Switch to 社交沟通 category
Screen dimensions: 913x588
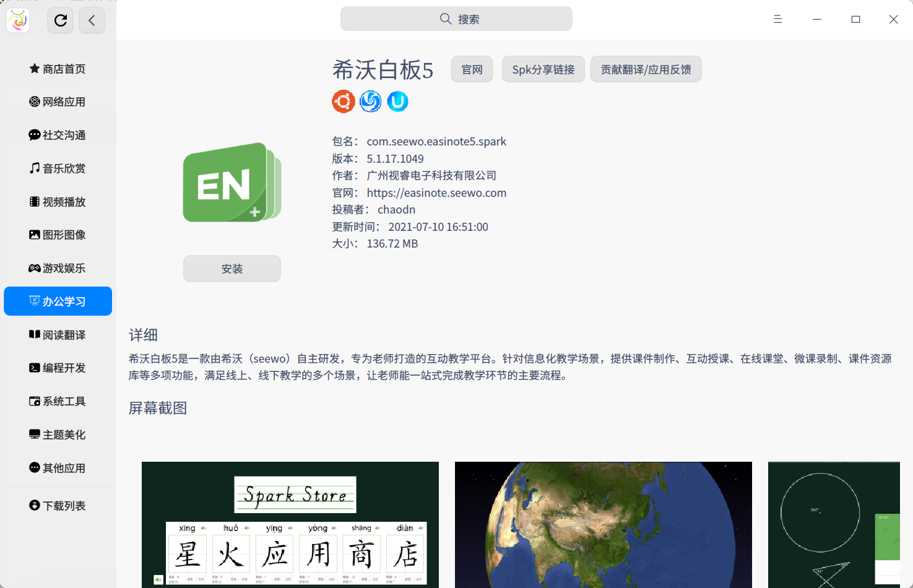tap(58, 135)
